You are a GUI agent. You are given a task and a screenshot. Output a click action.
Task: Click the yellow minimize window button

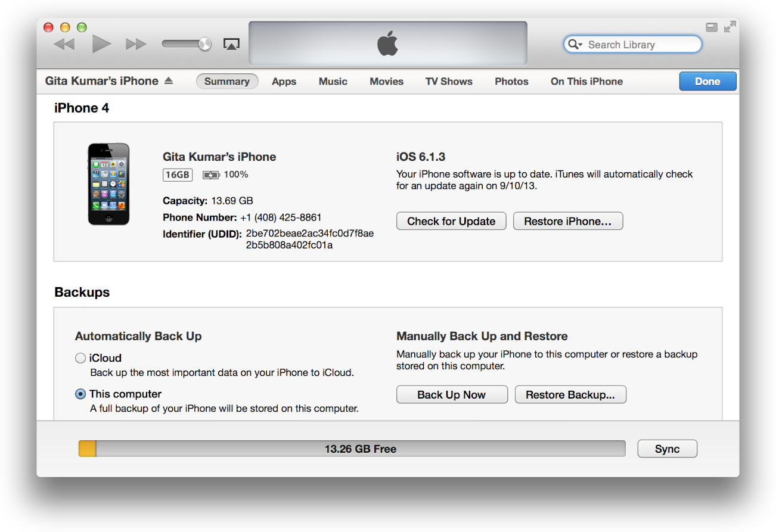[x=66, y=27]
